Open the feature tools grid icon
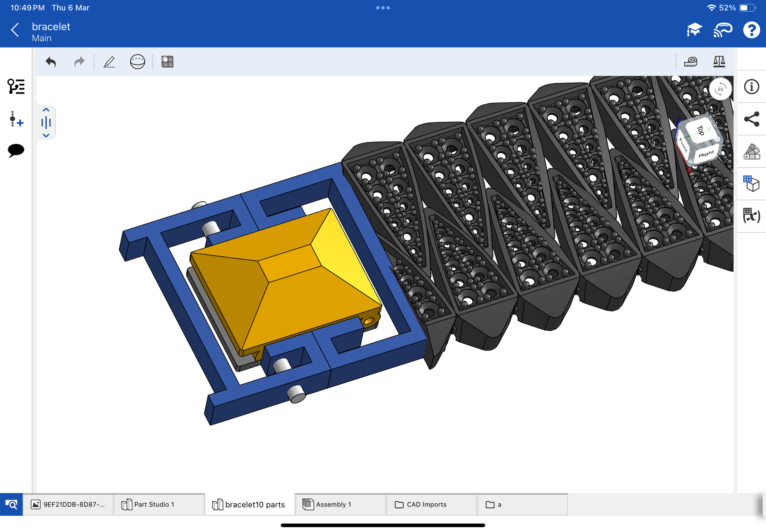The width and height of the screenshot is (766, 532). 167,62
